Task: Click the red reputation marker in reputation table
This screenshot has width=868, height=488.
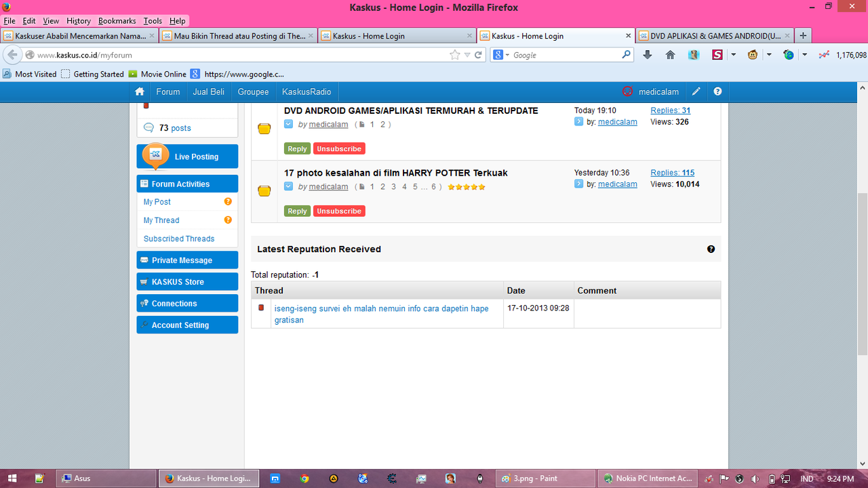Action: click(x=261, y=308)
